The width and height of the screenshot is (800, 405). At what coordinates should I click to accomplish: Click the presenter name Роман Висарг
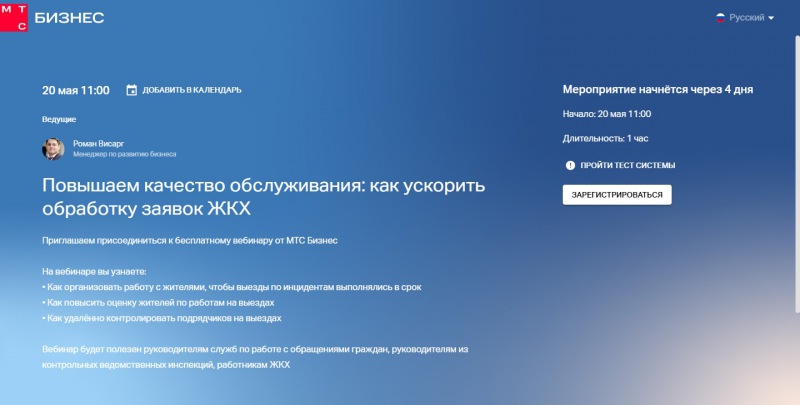click(98, 143)
